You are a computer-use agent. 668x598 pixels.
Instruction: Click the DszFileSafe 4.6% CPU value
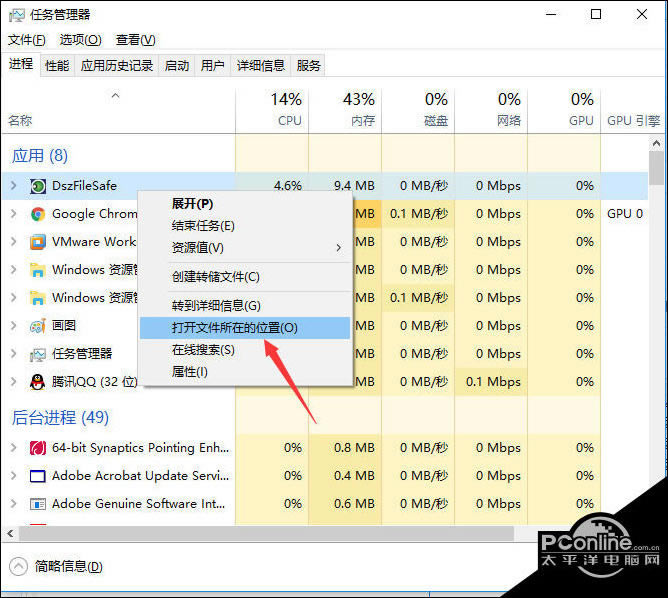click(288, 186)
